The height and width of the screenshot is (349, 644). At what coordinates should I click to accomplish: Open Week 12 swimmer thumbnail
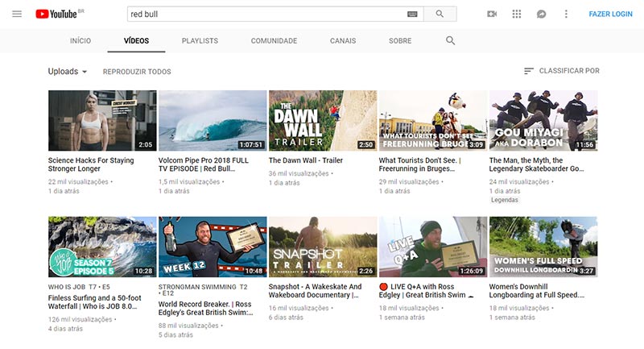click(213, 247)
